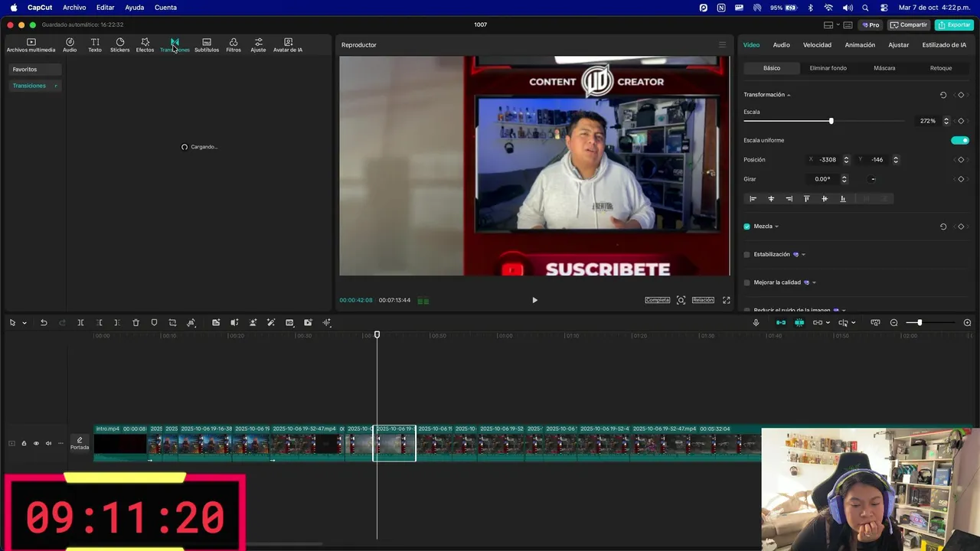Switch to the Animación tab
This screenshot has height=551, width=980.
(860, 45)
